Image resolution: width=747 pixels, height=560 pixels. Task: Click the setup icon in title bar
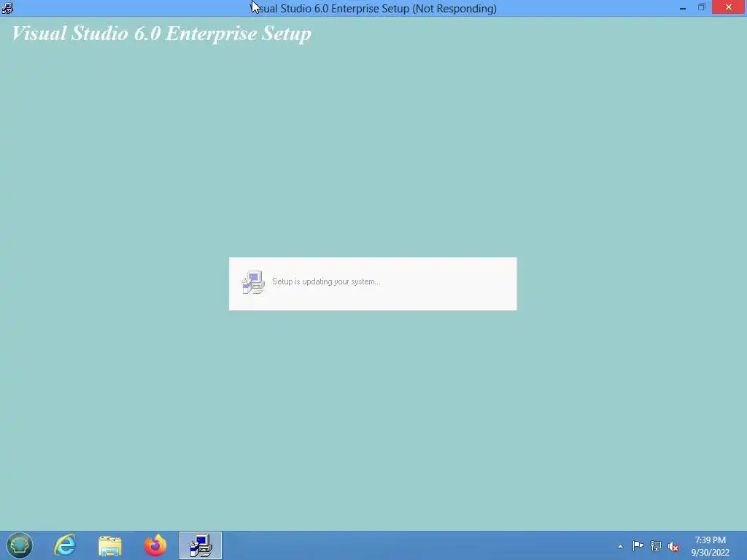(7, 7)
